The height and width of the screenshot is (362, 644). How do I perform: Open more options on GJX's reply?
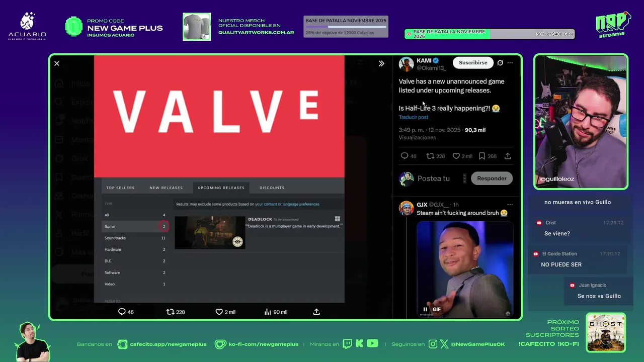(510, 205)
